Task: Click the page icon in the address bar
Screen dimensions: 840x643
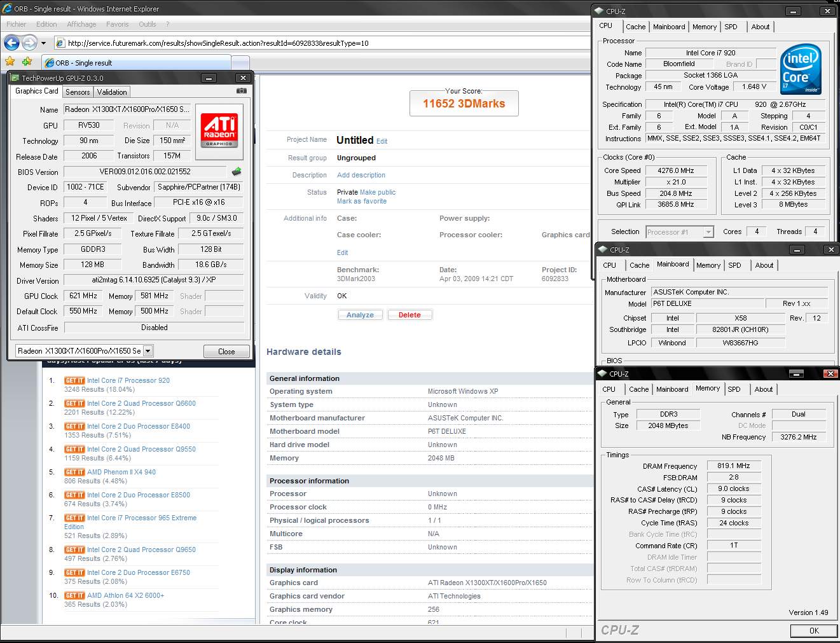Action: pos(60,43)
